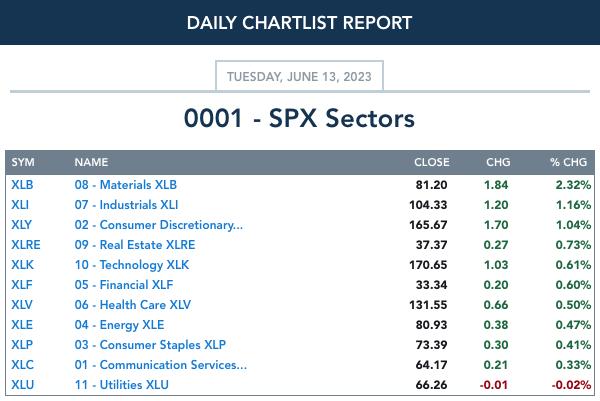This screenshot has width=600, height=401.
Task: Select the XLY symbol link
Action: pyautogui.click(x=21, y=225)
